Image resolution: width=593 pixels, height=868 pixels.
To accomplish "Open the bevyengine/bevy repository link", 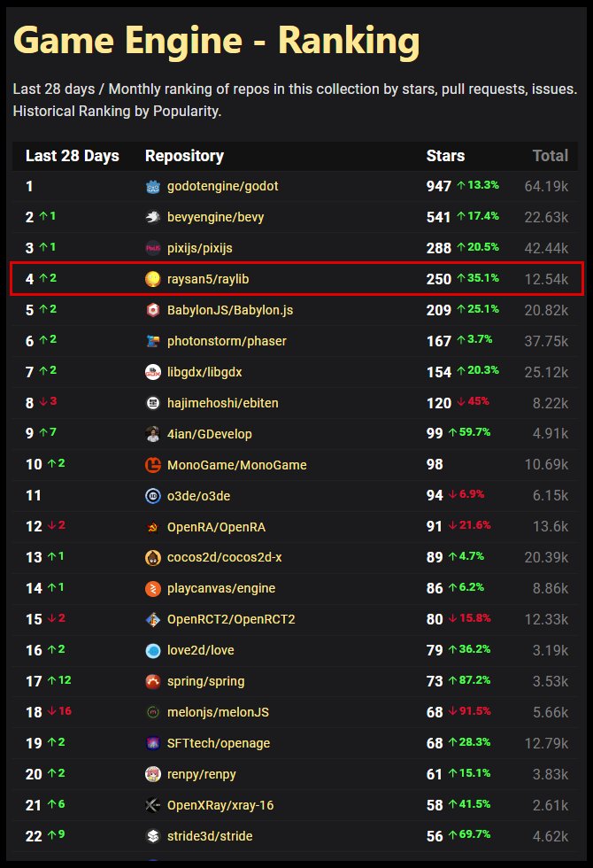I will coord(215,218).
